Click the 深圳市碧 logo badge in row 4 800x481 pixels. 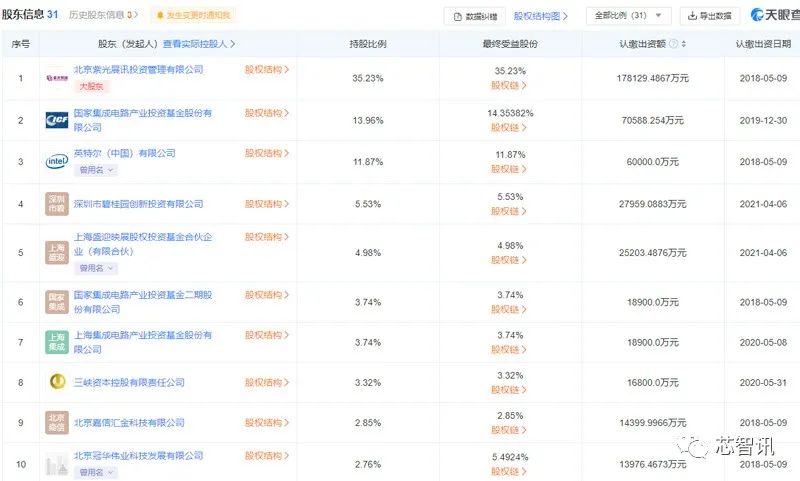click(57, 204)
